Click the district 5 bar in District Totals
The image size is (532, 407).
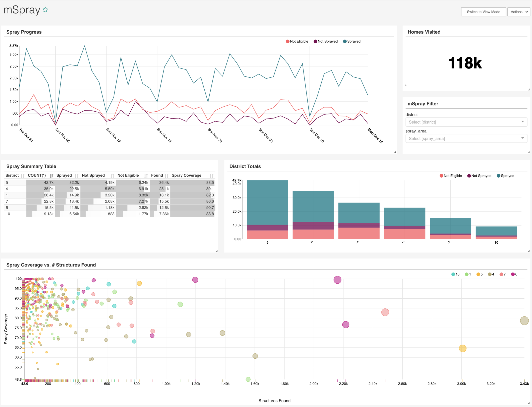[267, 209]
